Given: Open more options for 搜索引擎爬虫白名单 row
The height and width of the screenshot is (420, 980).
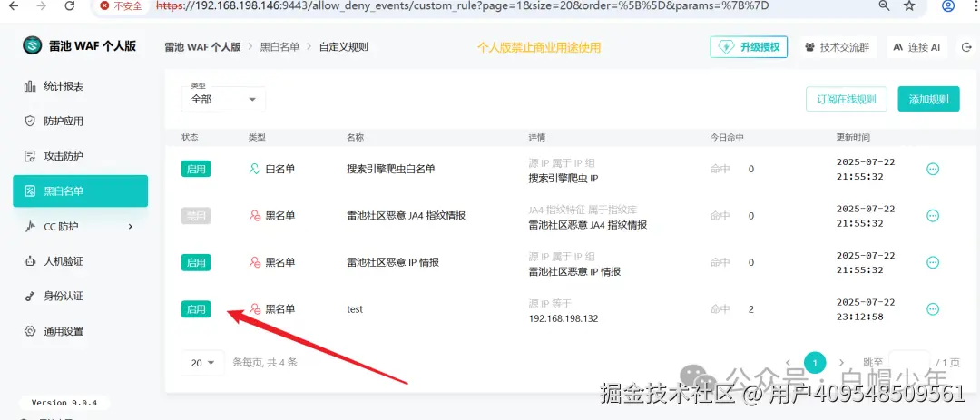Looking at the screenshot, I should (x=933, y=169).
